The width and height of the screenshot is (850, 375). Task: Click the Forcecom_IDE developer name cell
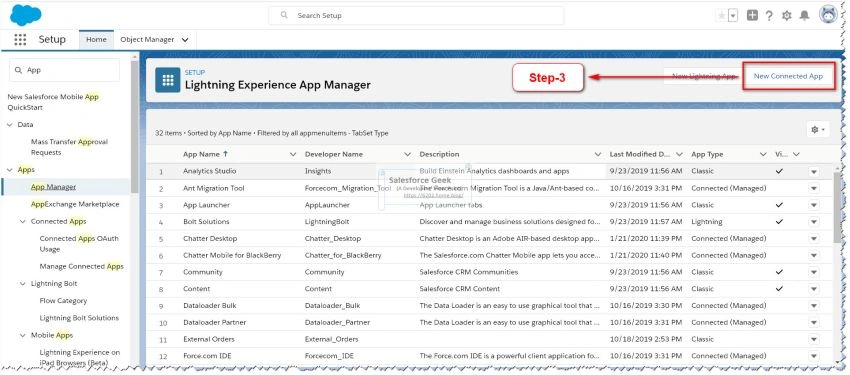click(329, 356)
